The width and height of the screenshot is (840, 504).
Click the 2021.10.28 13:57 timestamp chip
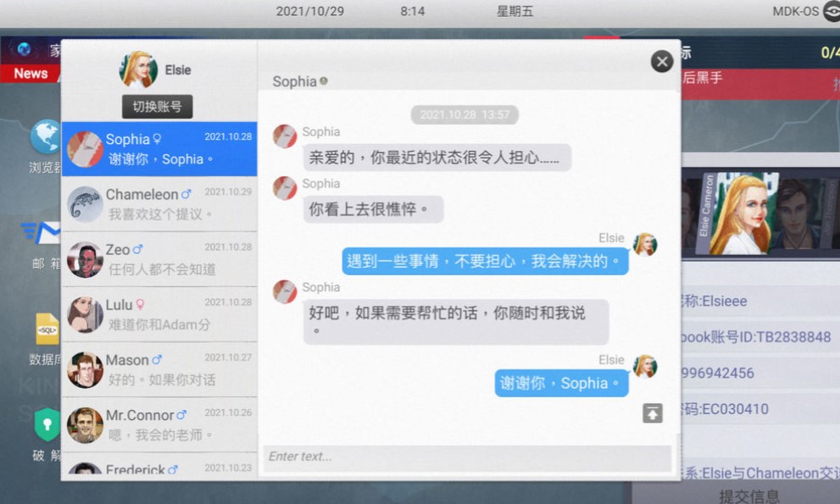tap(465, 114)
